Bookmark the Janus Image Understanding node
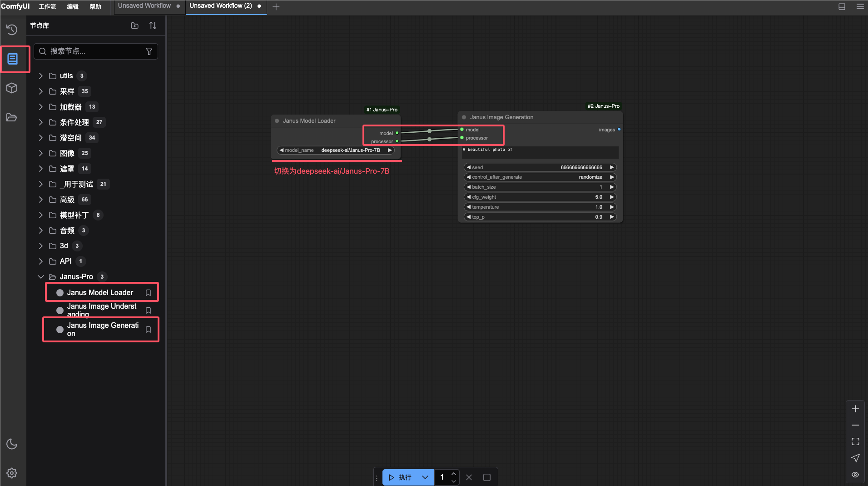The height and width of the screenshot is (486, 868). click(x=148, y=310)
